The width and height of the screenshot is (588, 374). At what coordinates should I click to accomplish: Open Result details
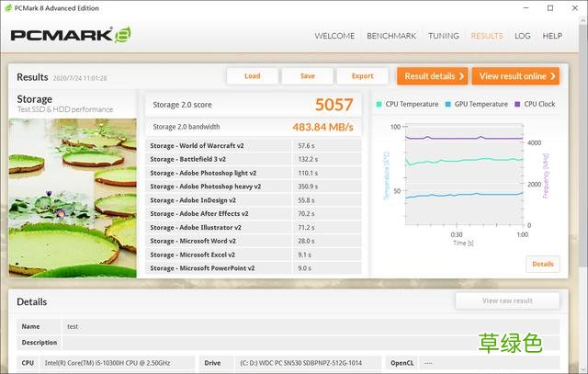(433, 76)
